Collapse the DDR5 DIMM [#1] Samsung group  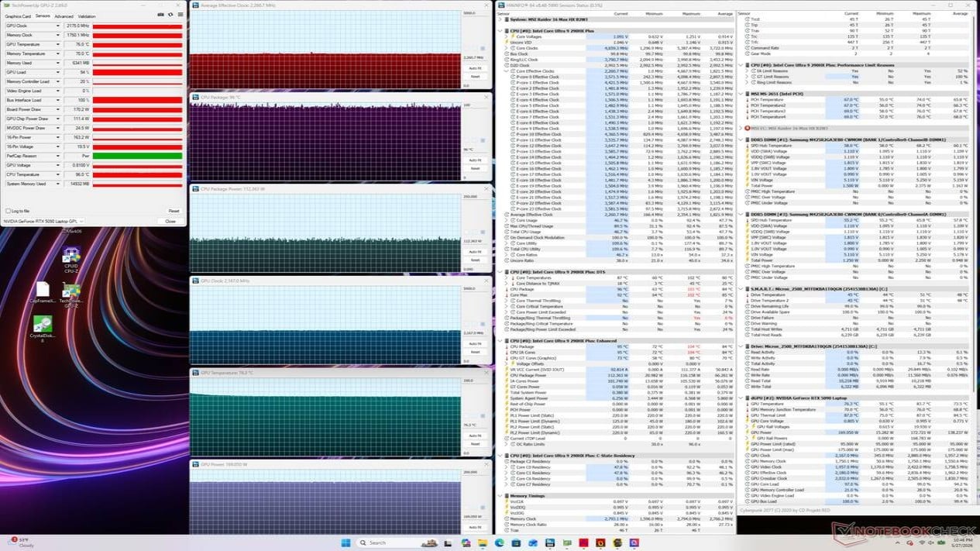(741, 139)
